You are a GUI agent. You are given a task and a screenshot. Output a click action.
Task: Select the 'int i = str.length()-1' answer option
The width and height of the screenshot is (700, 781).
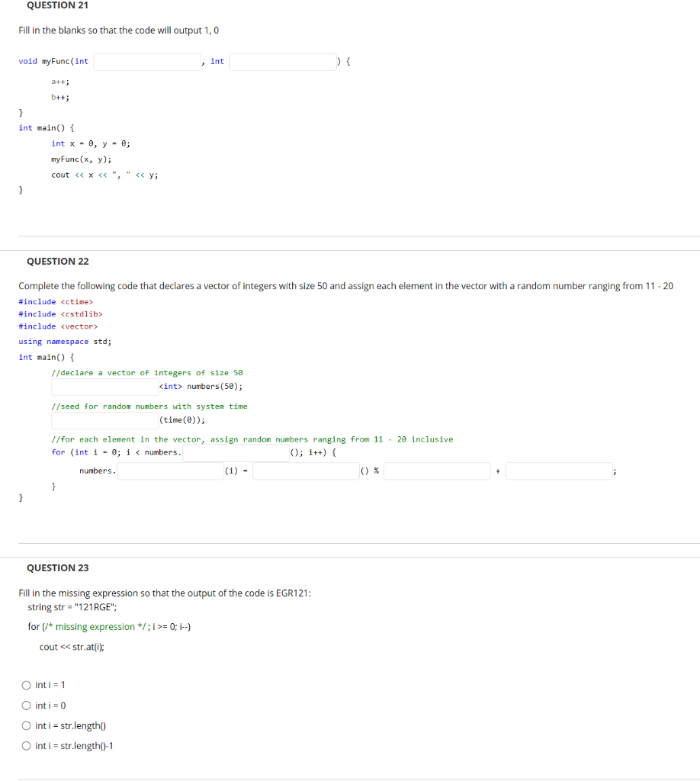tap(26, 746)
